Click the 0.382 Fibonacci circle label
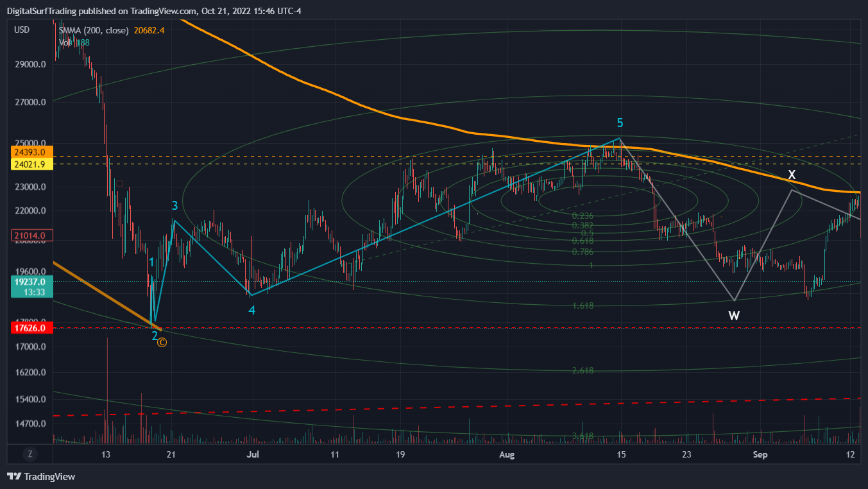The height and width of the screenshot is (489, 868). (x=583, y=225)
